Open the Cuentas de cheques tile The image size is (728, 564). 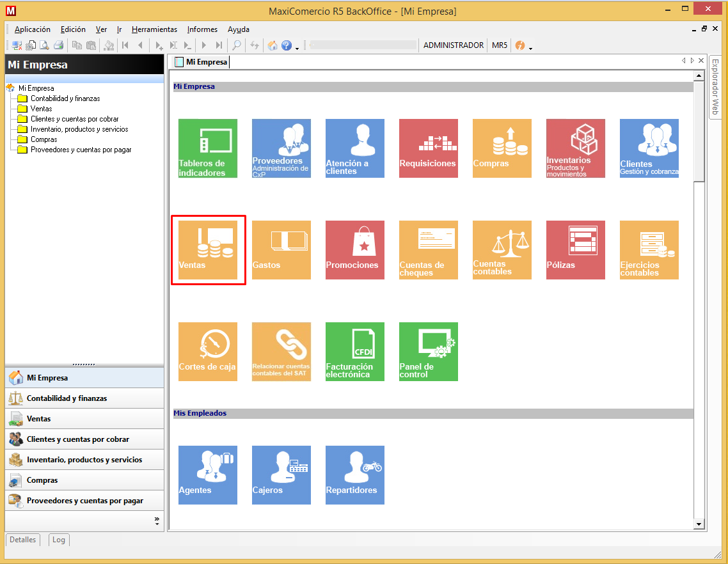[x=429, y=250]
